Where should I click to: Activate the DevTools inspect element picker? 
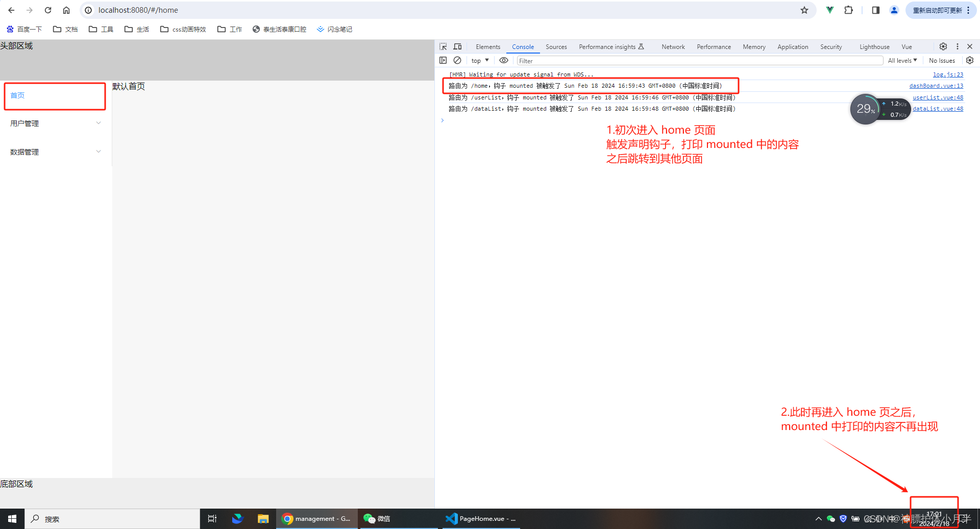443,46
